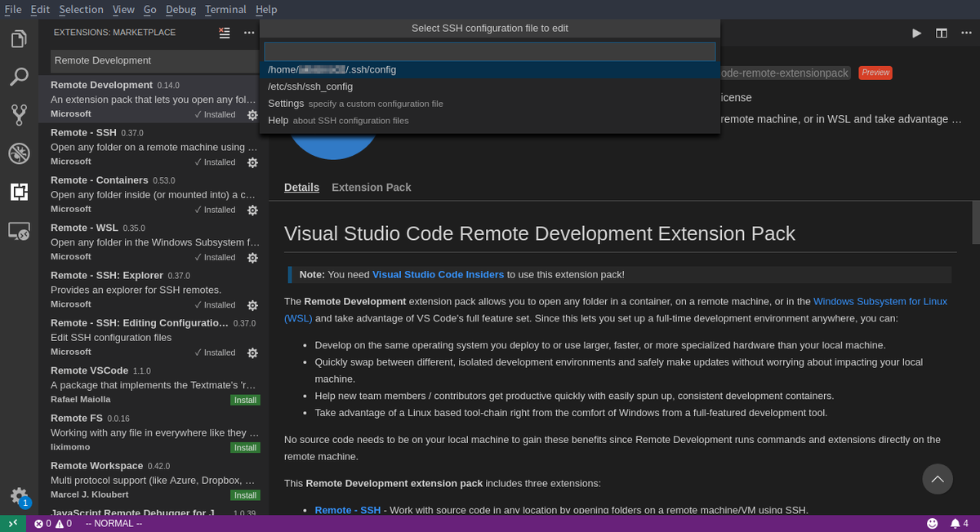The height and width of the screenshot is (532, 980).
Task: Select Remote - SSH: Explorer extension
Action: pyautogui.click(x=154, y=290)
